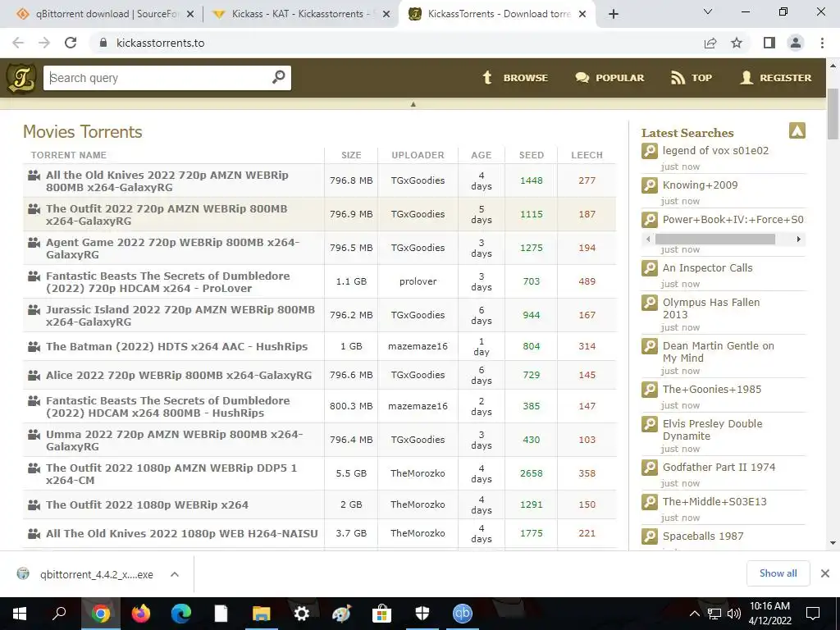This screenshot has height=630, width=840.
Task: Open The Outfit 2022 720p AMZN torrent
Action: click(x=167, y=215)
